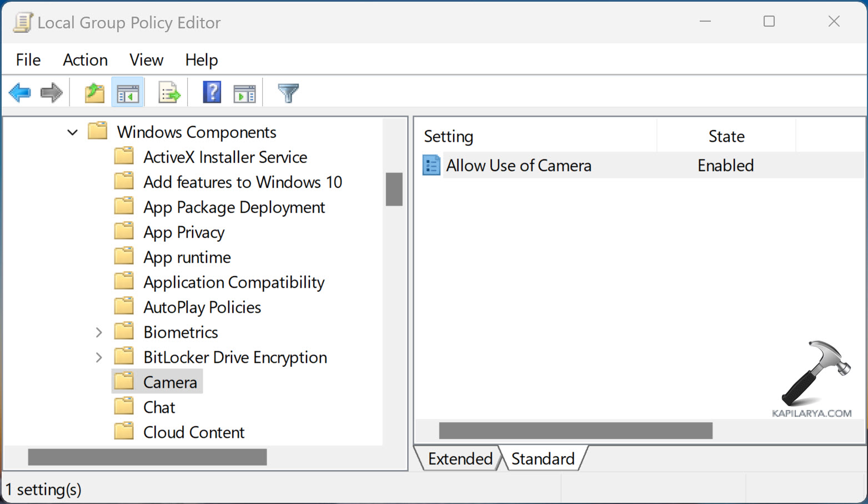Select the App Privacy folder
The height and width of the screenshot is (504, 868).
[183, 232]
